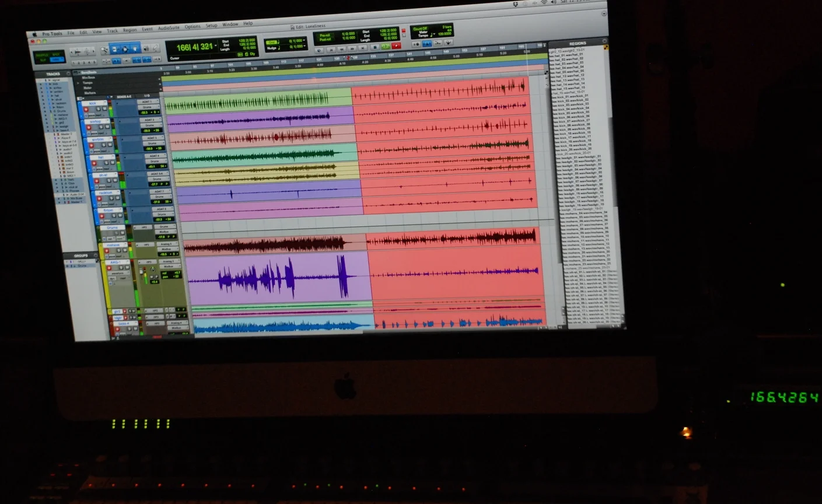
Task: Record-arm the racktom track
Action: coord(99,199)
